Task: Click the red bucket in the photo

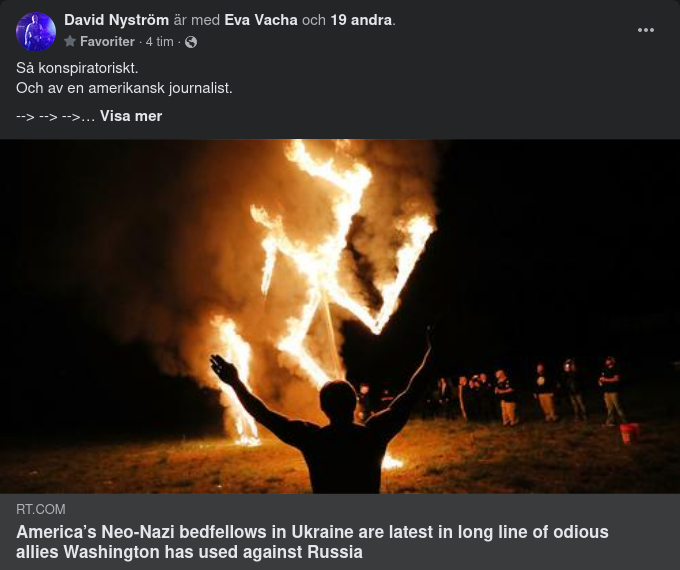Action: [629, 433]
